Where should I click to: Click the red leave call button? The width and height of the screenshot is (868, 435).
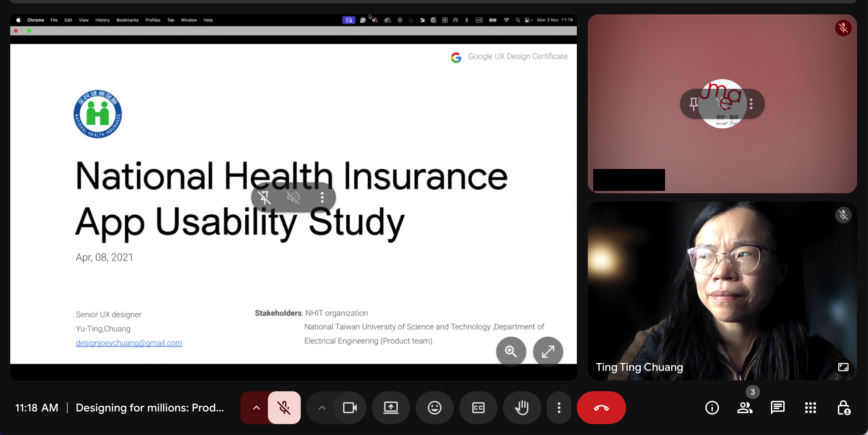coord(601,407)
